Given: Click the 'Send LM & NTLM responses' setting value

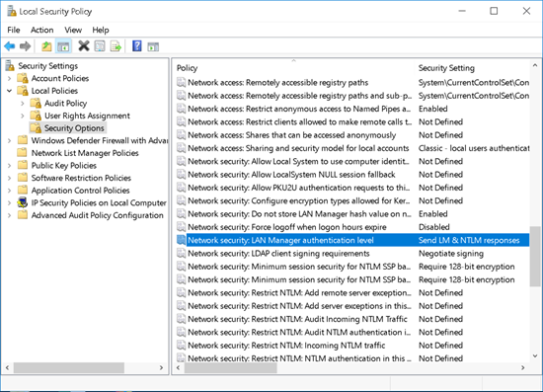Looking at the screenshot, I should tap(469, 240).
